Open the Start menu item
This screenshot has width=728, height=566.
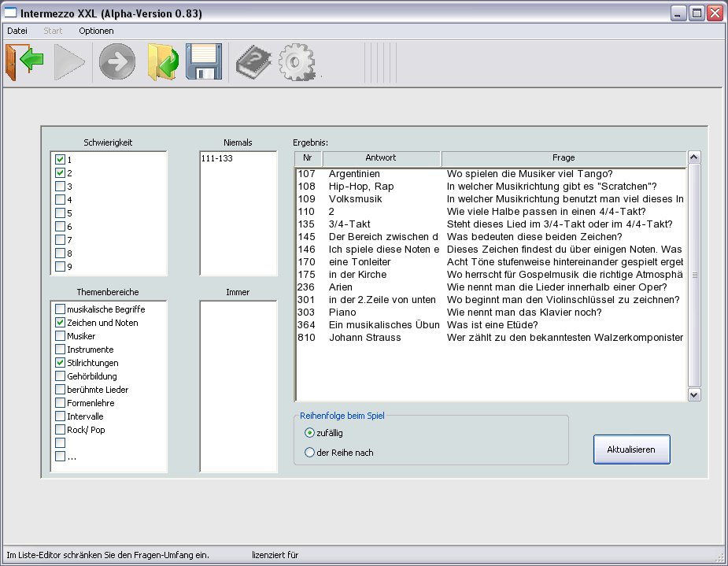pos(53,31)
